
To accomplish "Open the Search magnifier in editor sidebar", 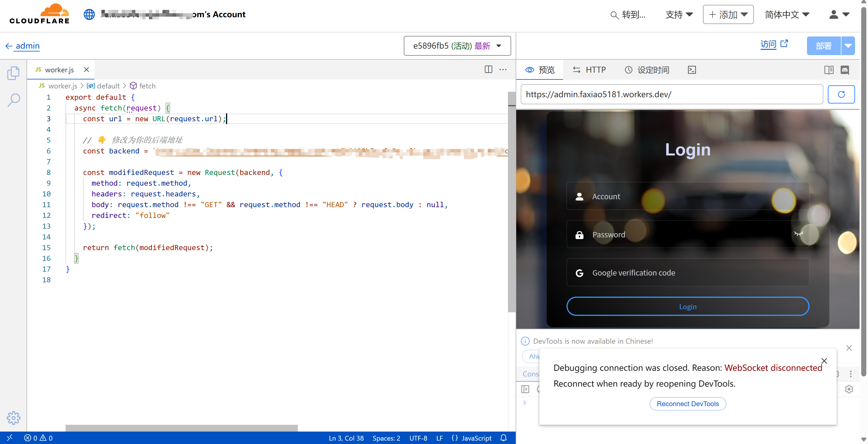I will pyautogui.click(x=14, y=99).
